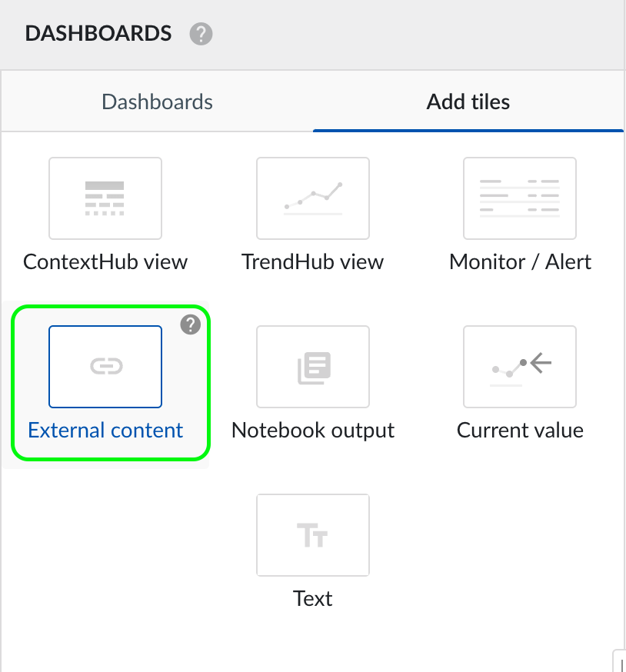Click the Monitor / Alert list icon
The width and height of the screenshot is (626, 672).
pos(520,198)
